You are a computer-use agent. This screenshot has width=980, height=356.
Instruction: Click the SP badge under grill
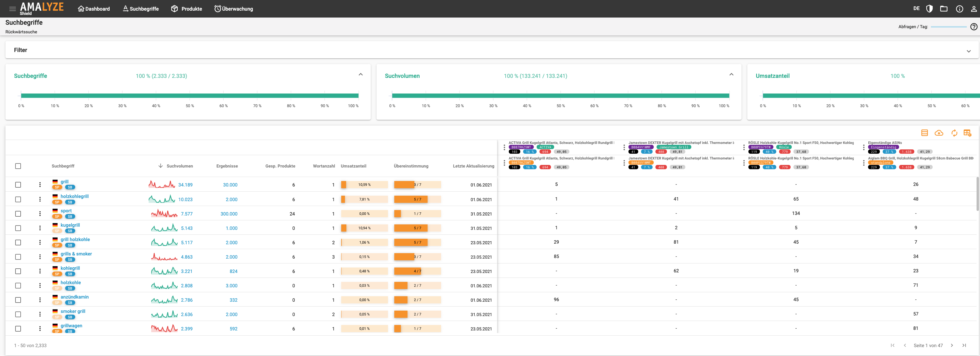[x=57, y=187]
